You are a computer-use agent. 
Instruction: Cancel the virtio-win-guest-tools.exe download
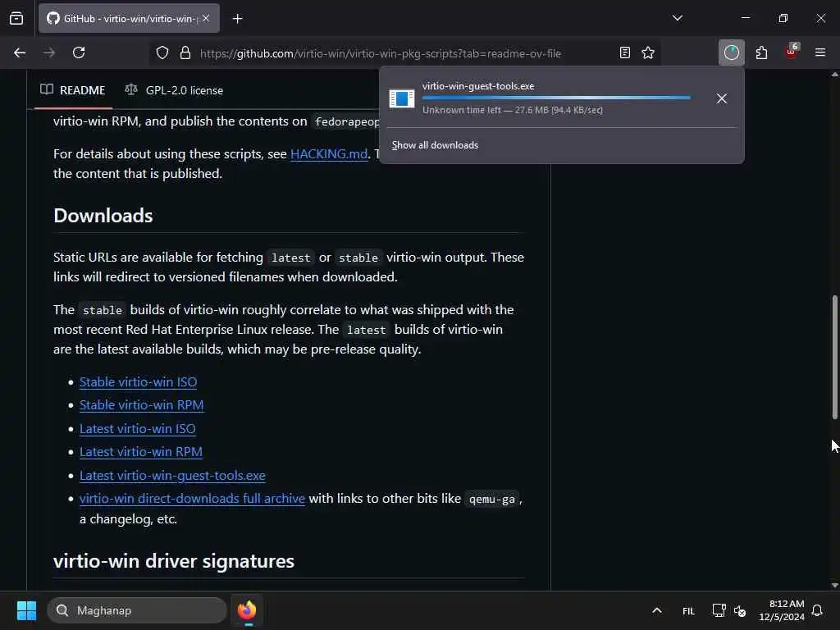[x=722, y=98]
